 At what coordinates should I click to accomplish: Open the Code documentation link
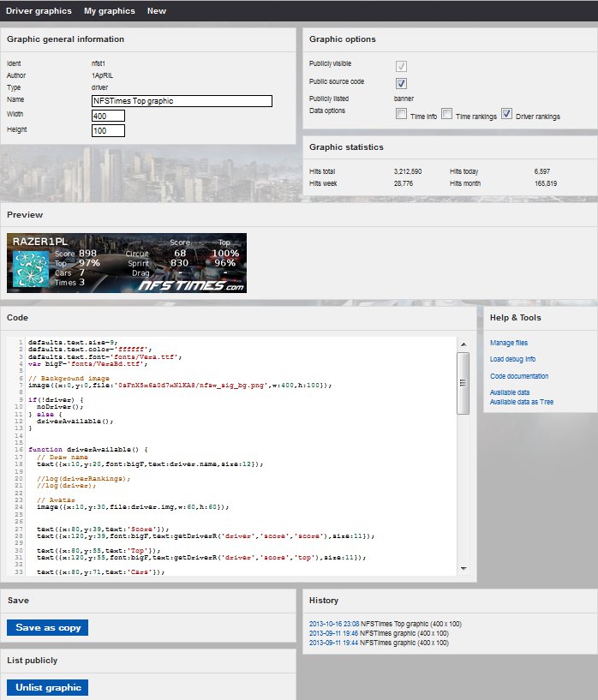[x=519, y=376]
